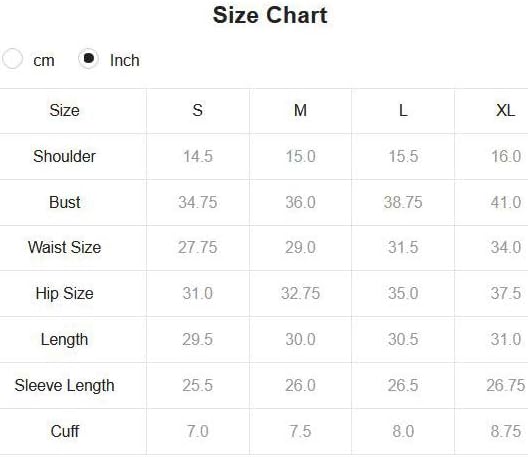
Task: Click the Hip Size row label
Action: pos(65,293)
